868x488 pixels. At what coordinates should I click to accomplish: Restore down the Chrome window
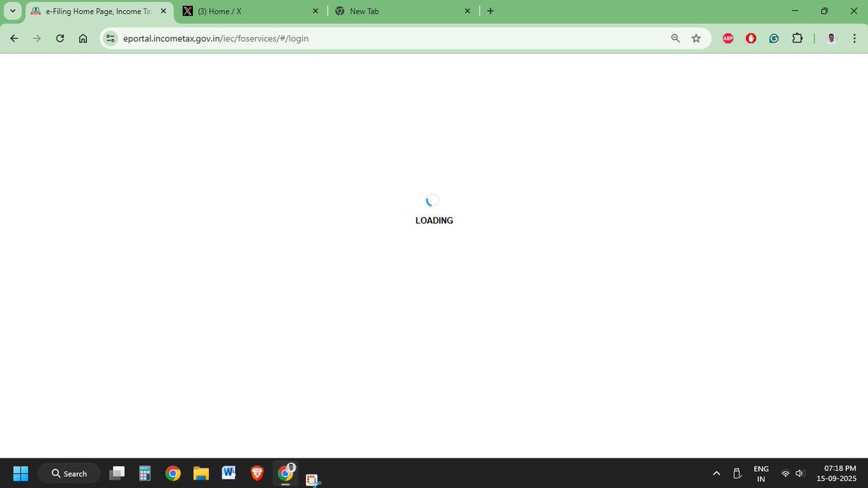824,11
